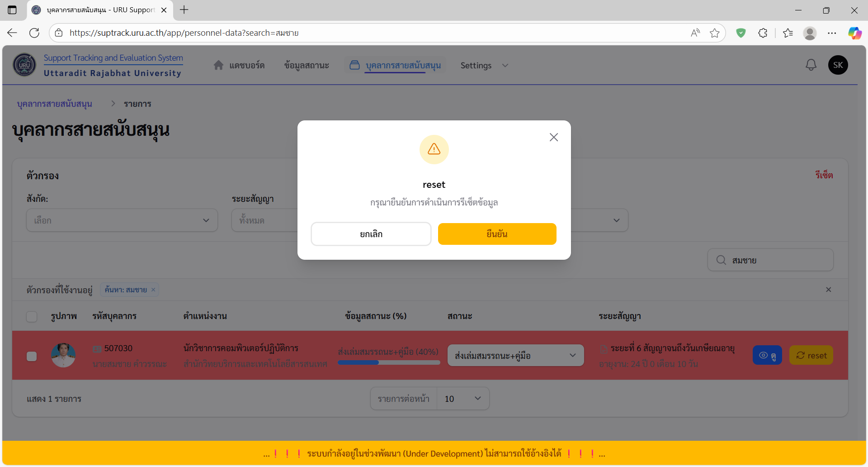The height and width of the screenshot is (467, 868).
Task: Remove the ค้นหา: สมชาย filter chip
Action: coord(153,290)
